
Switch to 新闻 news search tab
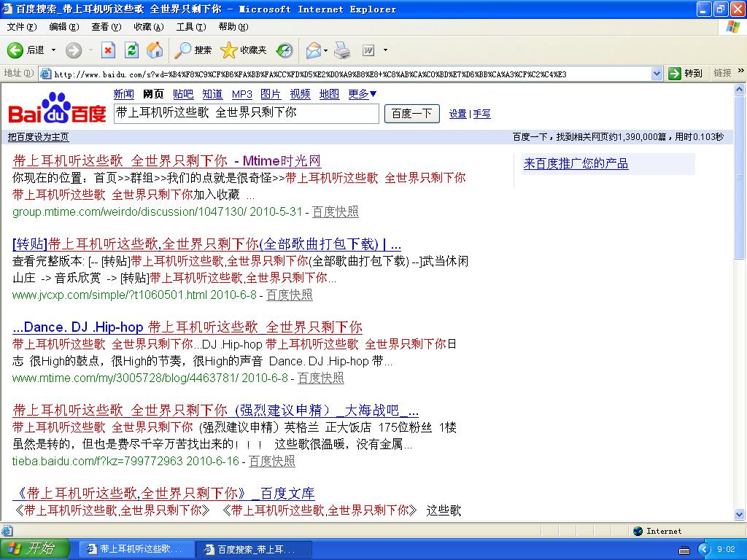point(124,94)
